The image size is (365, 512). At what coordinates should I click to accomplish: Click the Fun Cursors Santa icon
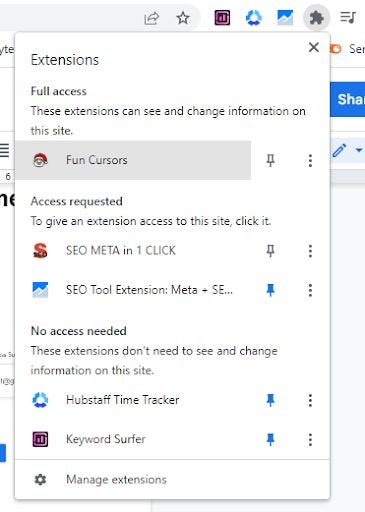click(40, 160)
